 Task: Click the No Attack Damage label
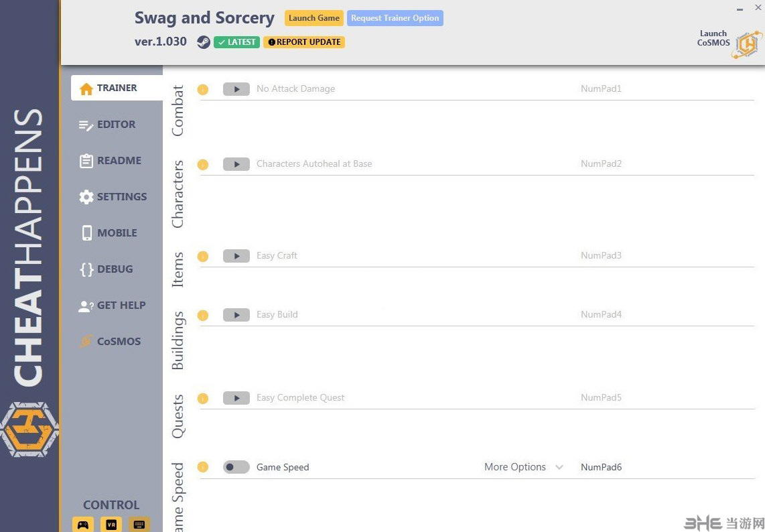point(295,89)
